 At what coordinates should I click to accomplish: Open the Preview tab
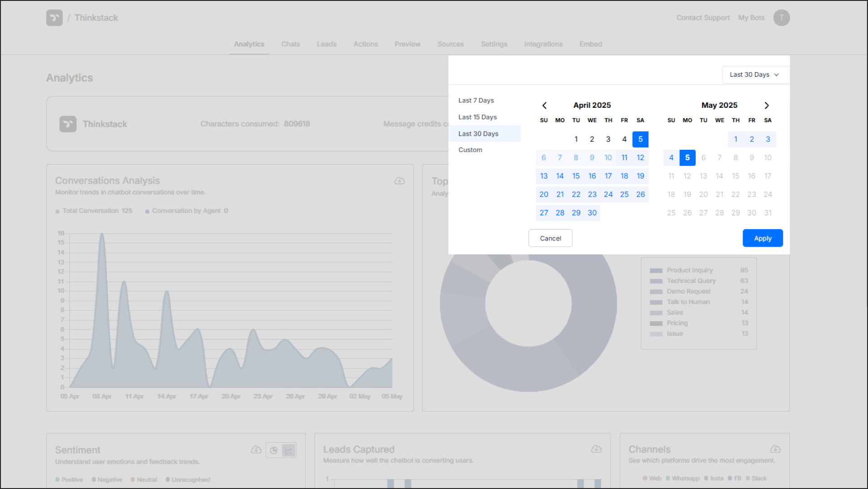click(407, 44)
